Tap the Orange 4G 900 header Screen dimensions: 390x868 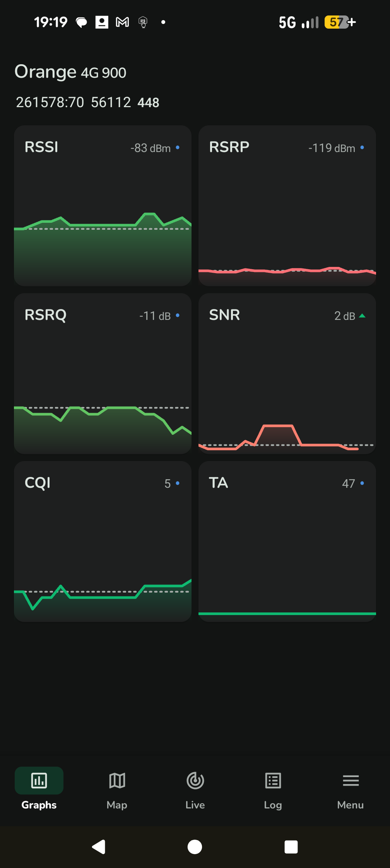pyautogui.click(x=70, y=72)
